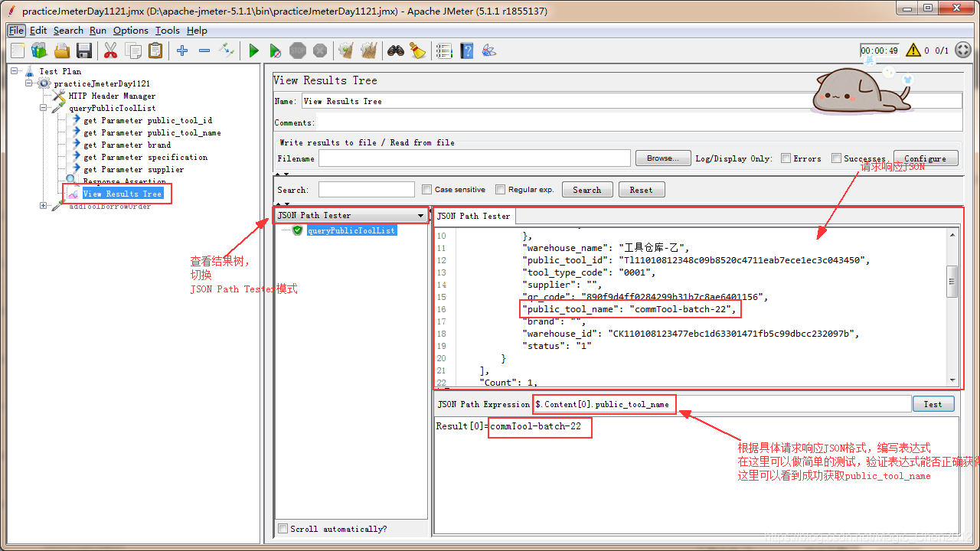
Task: Click the Search binoculars icon
Action: pos(395,51)
